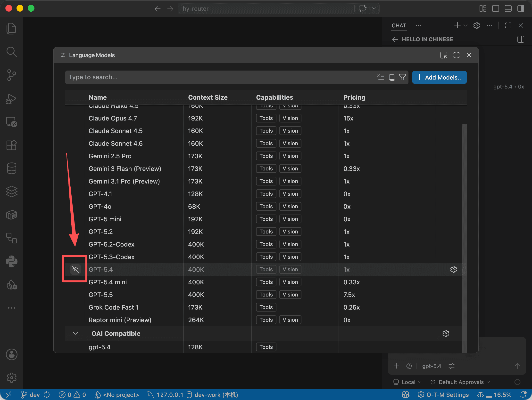The image size is (532, 400).
Task: Open the Explorer view in the activity bar
Action: 11,29
